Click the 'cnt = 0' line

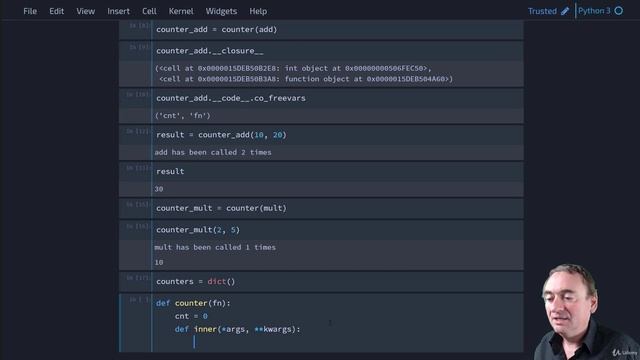tap(191, 316)
